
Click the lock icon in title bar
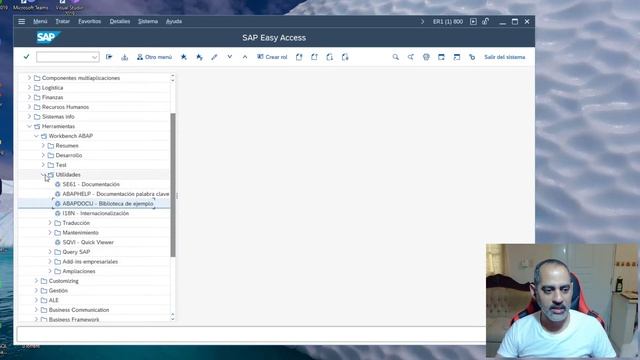pyautogui.click(x=485, y=21)
